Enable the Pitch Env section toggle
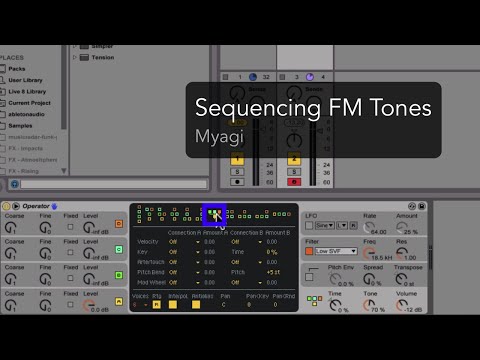480x360 pixels. coord(309,277)
